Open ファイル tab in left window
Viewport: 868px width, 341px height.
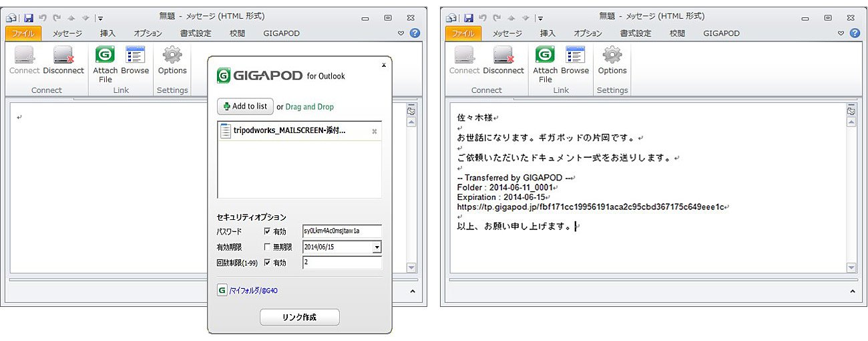[23, 33]
